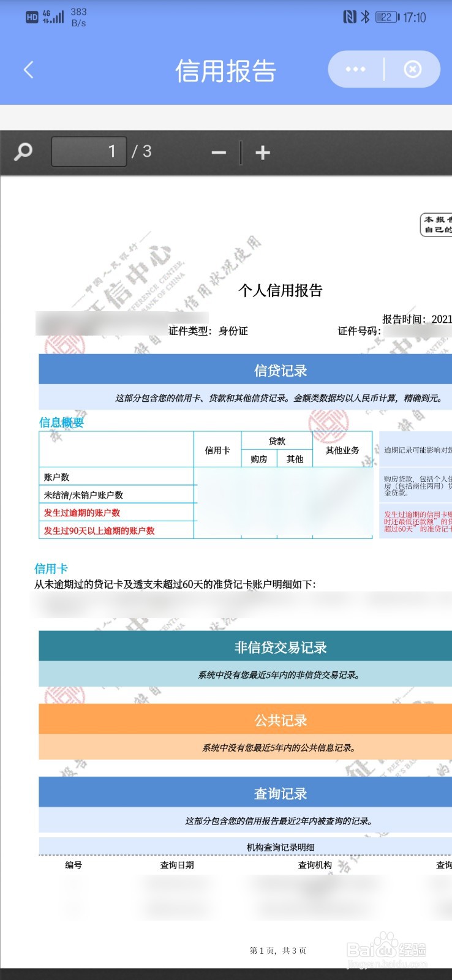
Task: Go back using the header arrow
Action: click(x=28, y=70)
